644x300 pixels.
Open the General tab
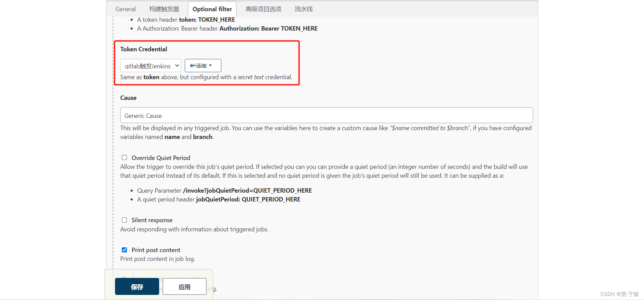[125, 9]
